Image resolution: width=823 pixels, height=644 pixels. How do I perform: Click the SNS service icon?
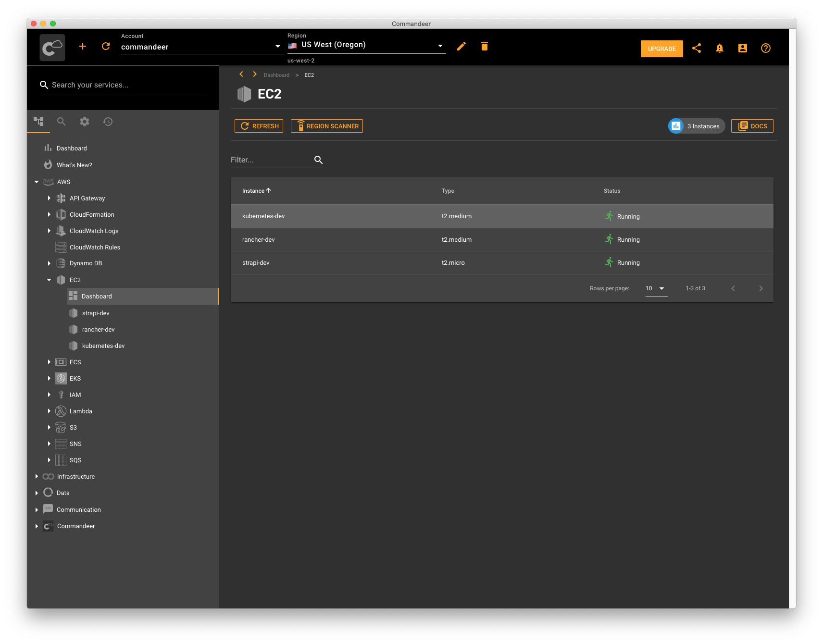pos(61,444)
